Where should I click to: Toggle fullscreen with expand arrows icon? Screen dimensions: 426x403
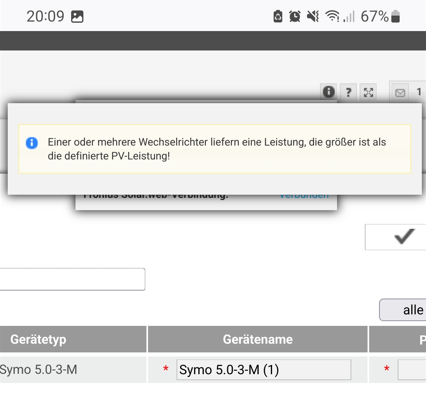click(x=368, y=92)
